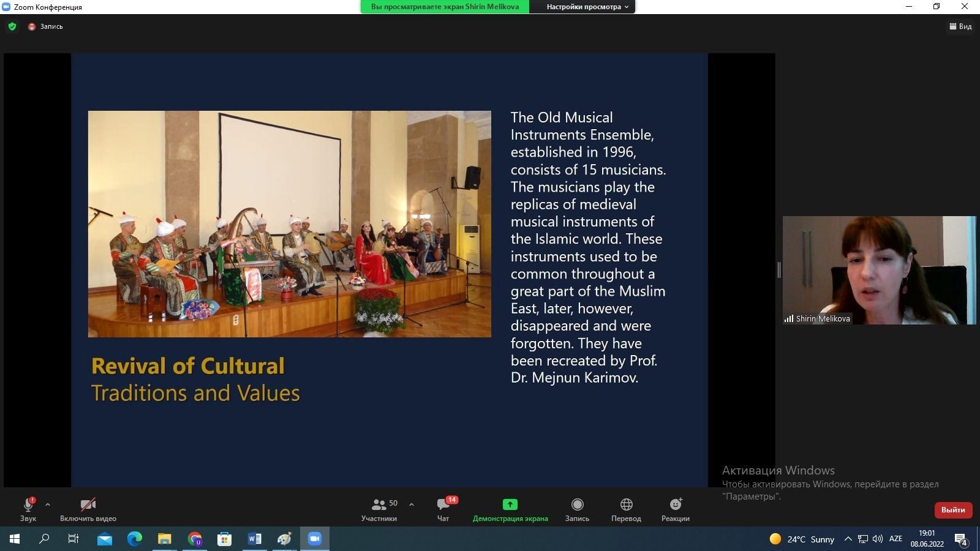Open the Перевод interpretation globe

(626, 509)
